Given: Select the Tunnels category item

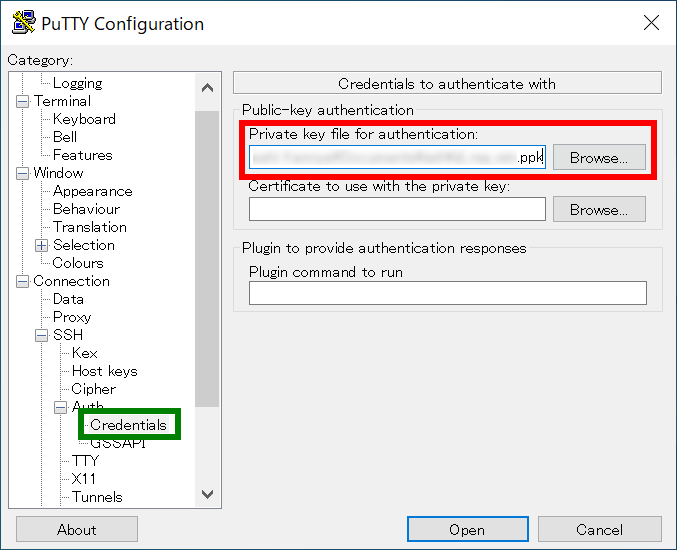Looking at the screenshot, I should 97,497.
